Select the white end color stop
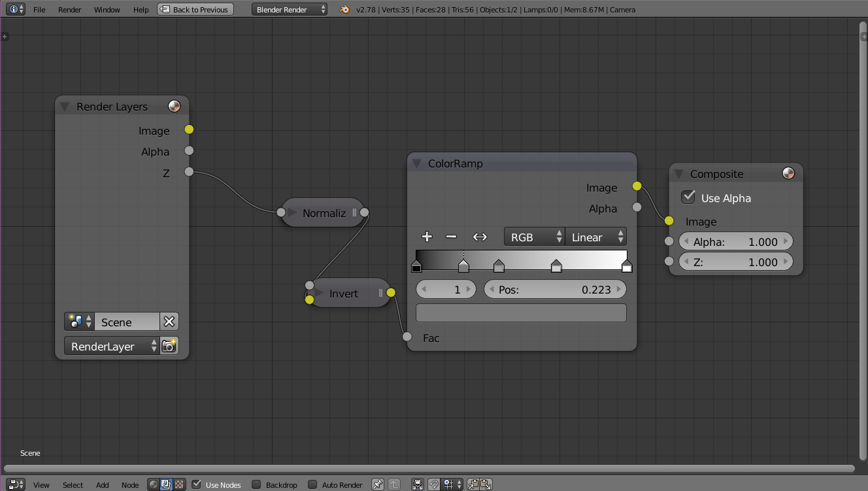 pyautogui.click(x=627, y=265)
